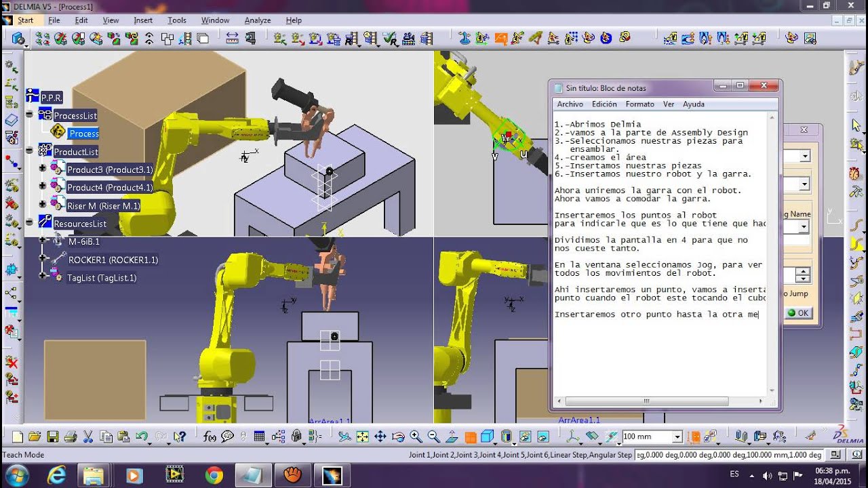Expand the Riser M (Riser M.1) node

coord(43,205)
